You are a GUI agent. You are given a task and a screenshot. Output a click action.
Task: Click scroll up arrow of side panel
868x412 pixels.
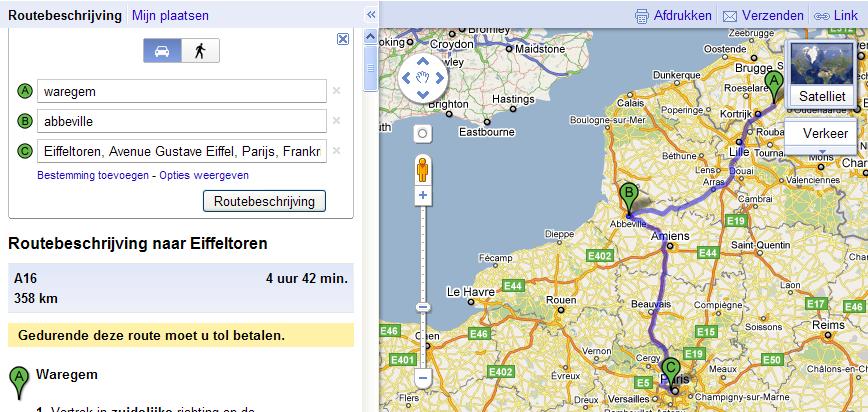[370, 37]
